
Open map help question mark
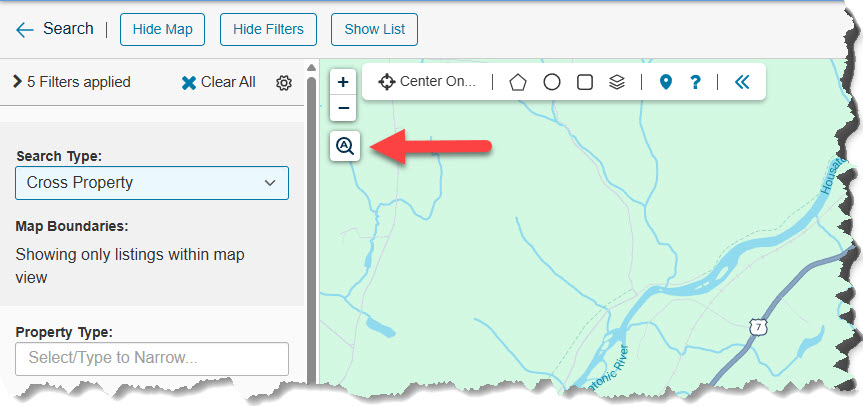695,83
